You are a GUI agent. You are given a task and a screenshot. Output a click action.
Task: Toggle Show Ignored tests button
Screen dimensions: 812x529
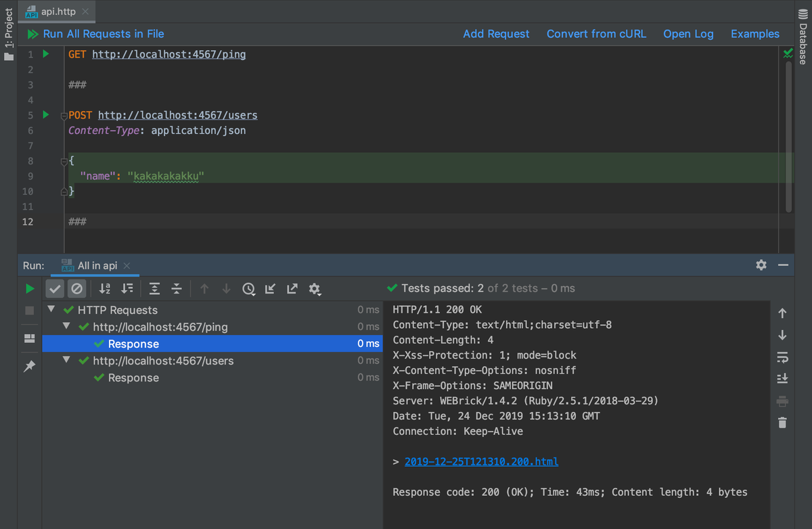[x=76, y=289]
